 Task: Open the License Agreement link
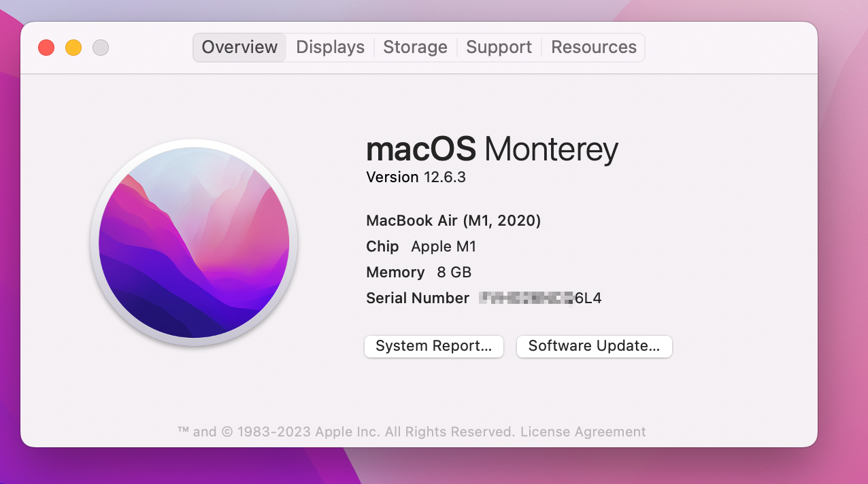583,432
